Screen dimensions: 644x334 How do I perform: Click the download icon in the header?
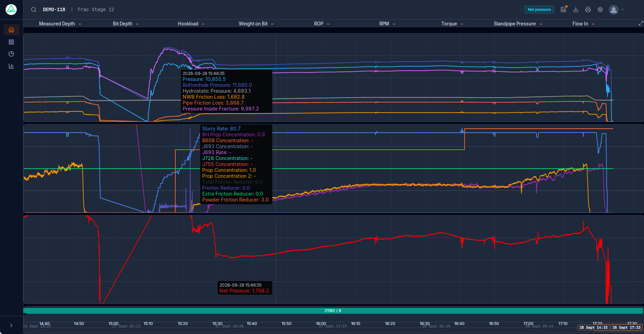tap(576, 9)
